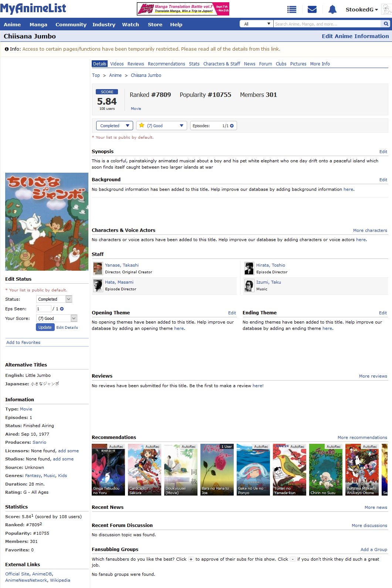Expand the sidebar Status dropdown
Viewport: 392px width, 588px height.
(x=54, y=299)
